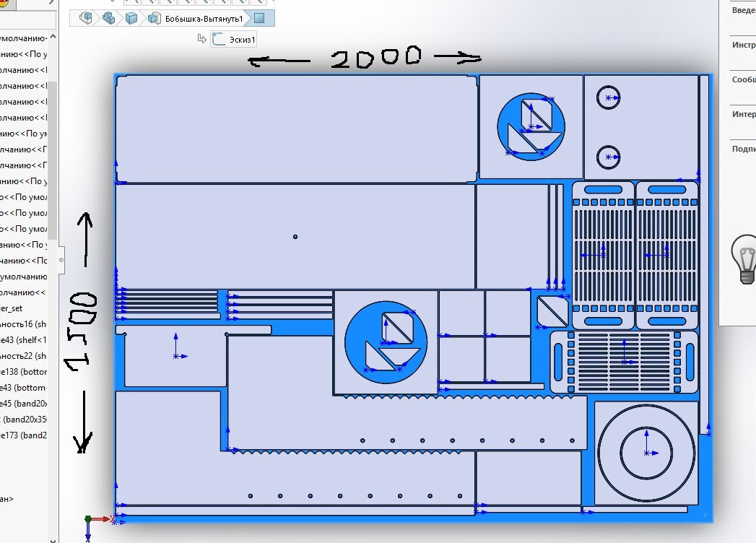Select the stepped-block component icon in breadcrumb

109,18
